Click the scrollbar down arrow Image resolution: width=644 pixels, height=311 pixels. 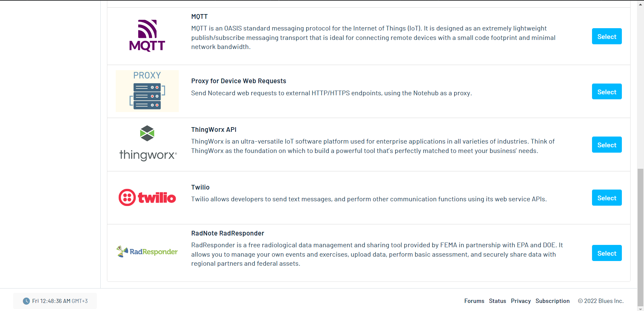click(x=640, y=309)
